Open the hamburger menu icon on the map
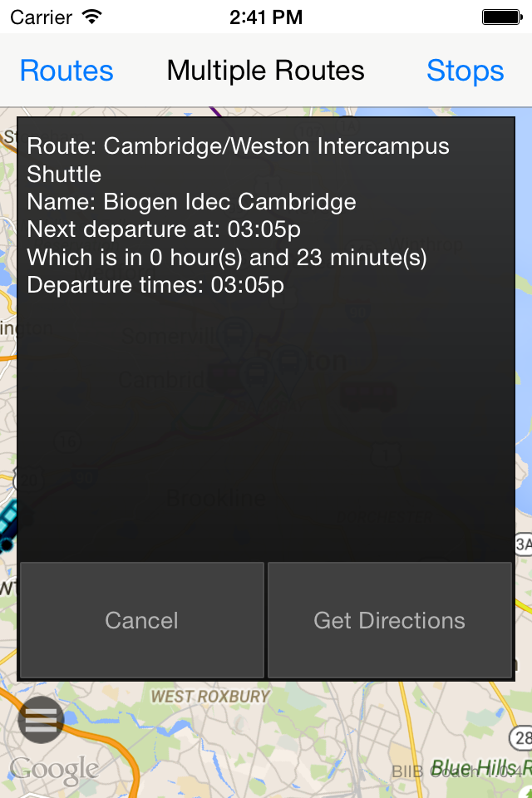This screenshot has width=532, height=798. 40,720
